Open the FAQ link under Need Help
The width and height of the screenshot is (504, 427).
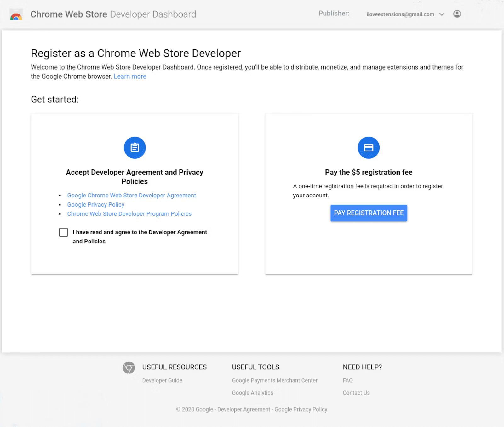coord(348,380)
